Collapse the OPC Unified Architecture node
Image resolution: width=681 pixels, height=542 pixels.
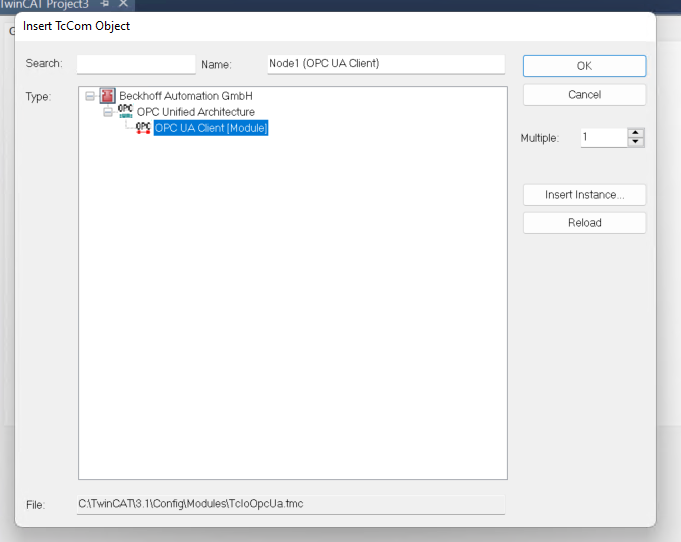click(x=108, y=112)
